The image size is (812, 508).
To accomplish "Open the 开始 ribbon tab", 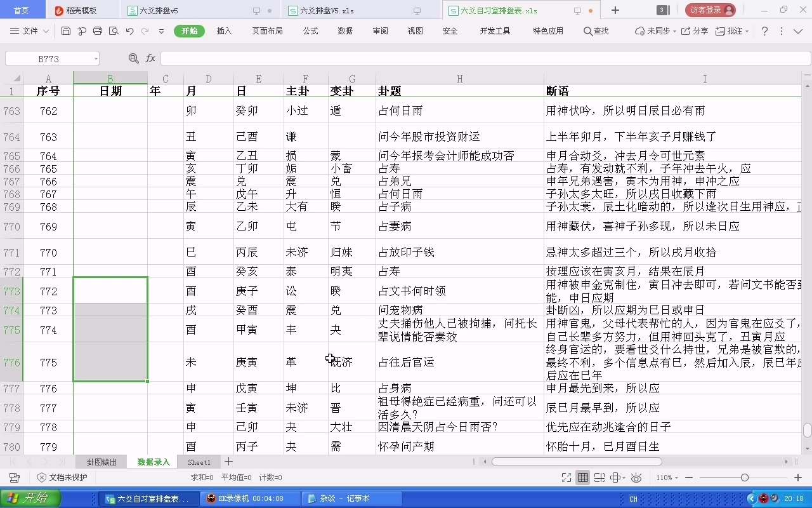I will pyautogui.click(x=189, y=31).
